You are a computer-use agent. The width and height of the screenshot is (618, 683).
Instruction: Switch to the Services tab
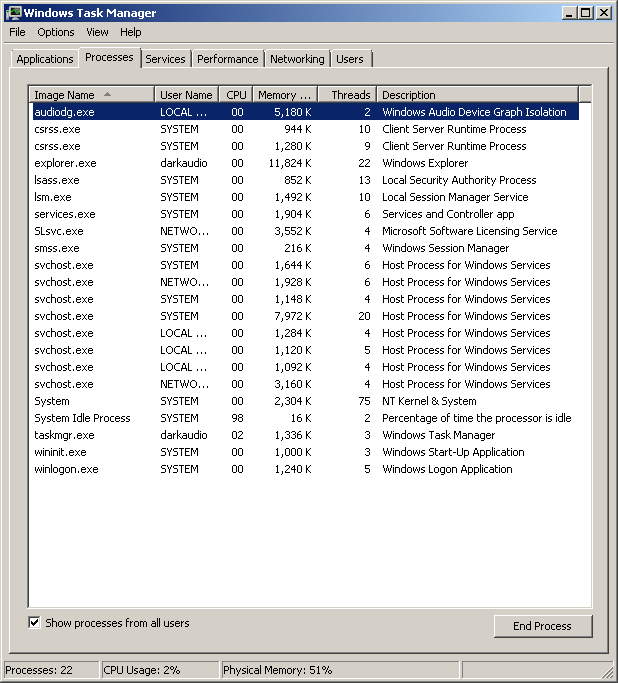(x=165, y=59)
